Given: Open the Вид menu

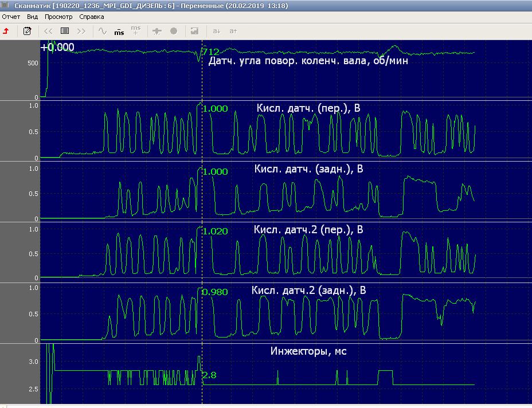Looking at the screenshot, I should [x=33, y=17].
